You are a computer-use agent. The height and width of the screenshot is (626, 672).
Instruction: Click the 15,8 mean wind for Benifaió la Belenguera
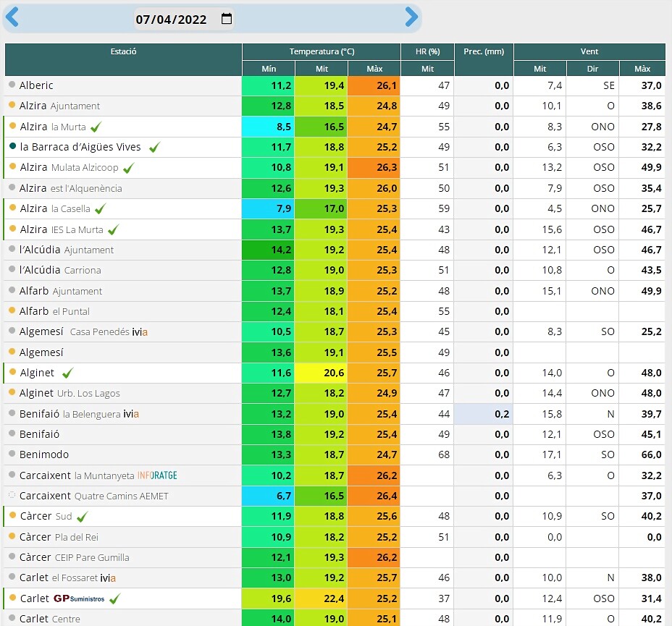(552, 414)
